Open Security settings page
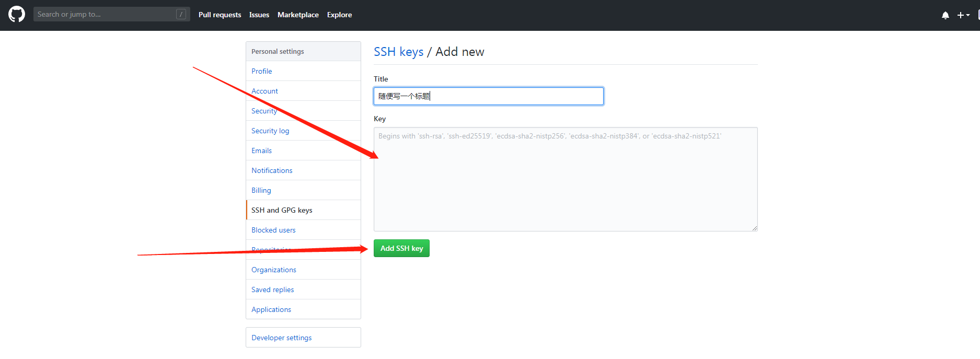The height and width of the screenshot is (359, 980). [x=303, y=111]
